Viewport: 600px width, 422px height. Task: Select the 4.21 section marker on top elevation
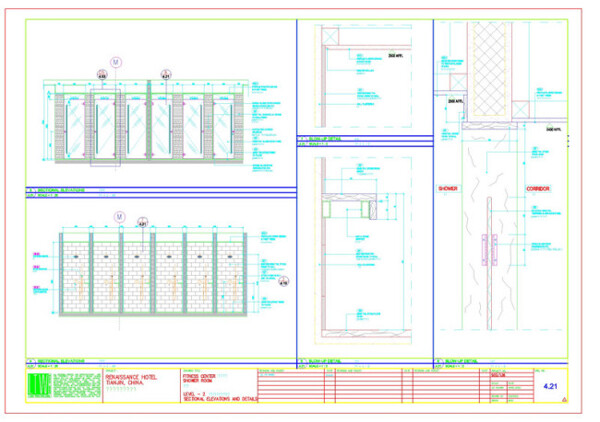click(166, 75)
